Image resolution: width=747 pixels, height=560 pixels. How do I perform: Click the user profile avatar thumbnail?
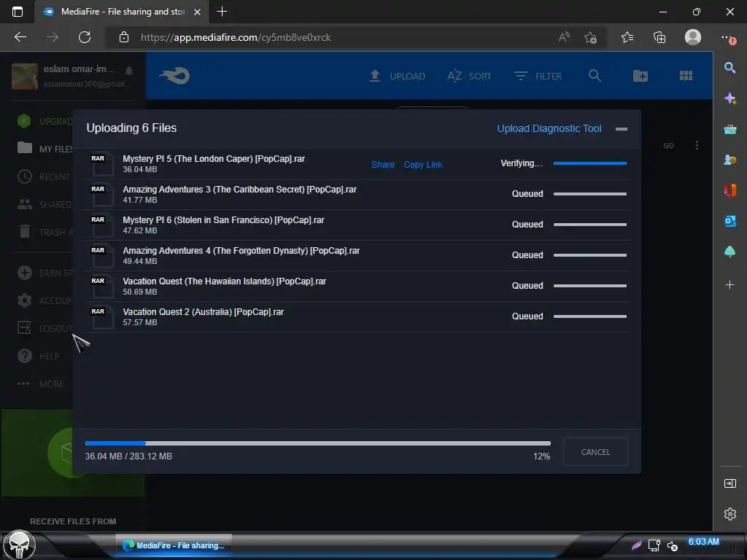coord(25,76)
